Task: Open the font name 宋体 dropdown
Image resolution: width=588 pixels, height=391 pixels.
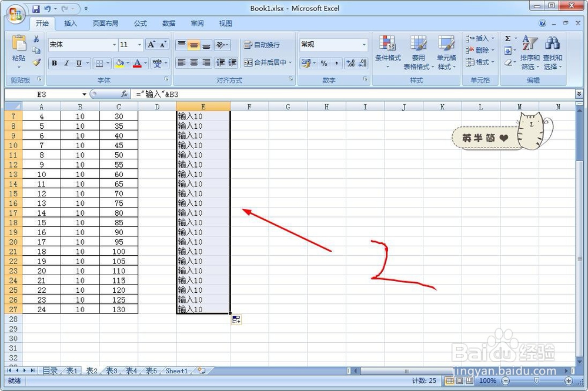Action: click(x=115, y=45)
